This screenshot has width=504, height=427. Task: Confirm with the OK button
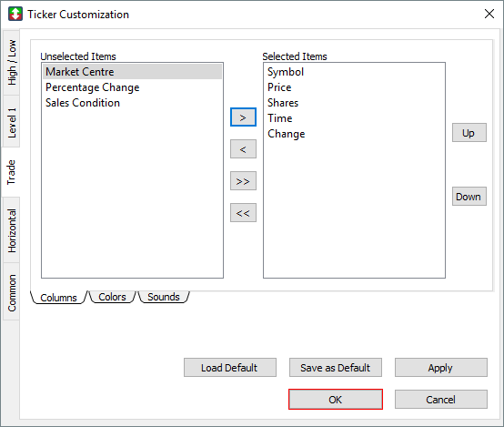pyautogui.click(x=336, y=400)
